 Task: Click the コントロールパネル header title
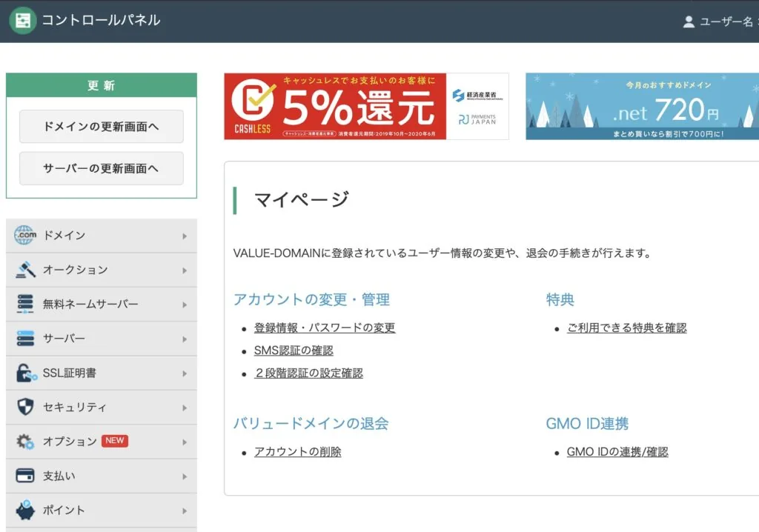click(101, 20)
